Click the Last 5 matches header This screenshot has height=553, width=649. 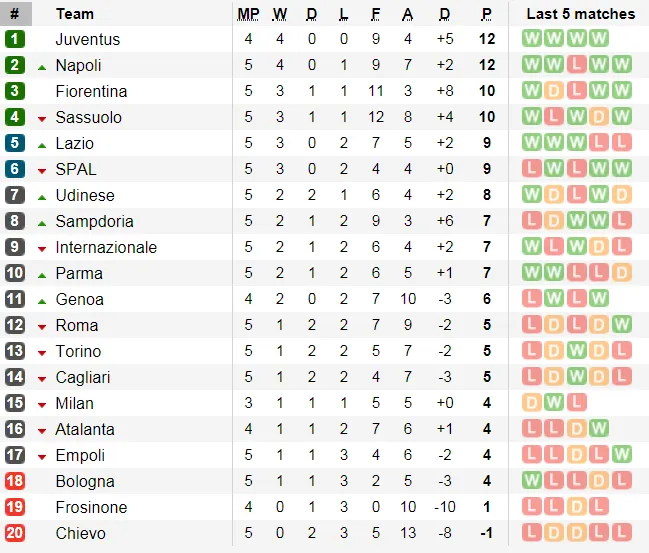(x=581, y=14)
